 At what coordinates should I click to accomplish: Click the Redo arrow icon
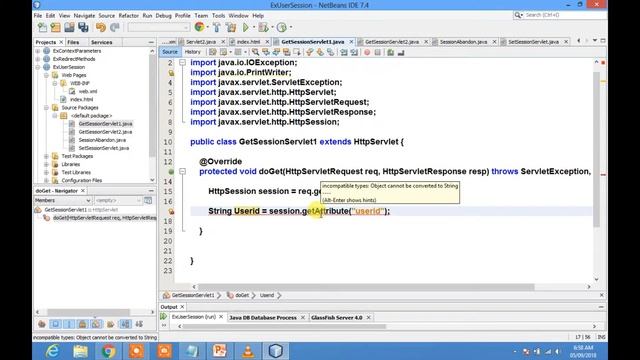coord(115,27)
